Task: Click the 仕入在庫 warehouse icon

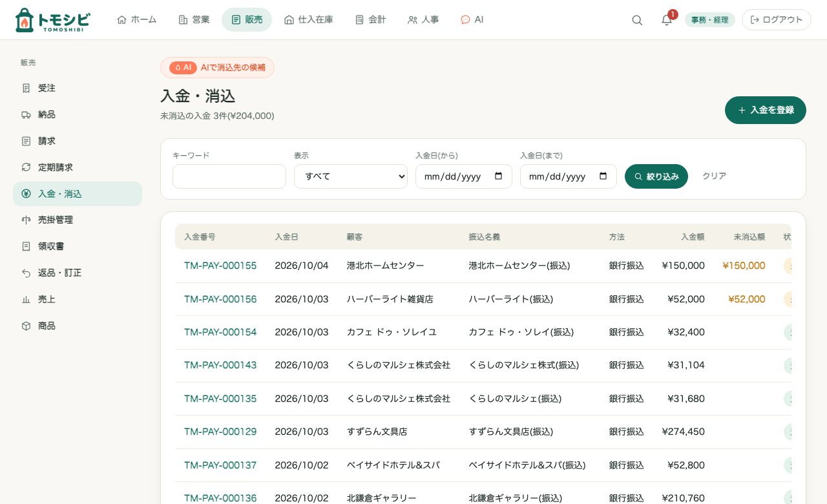Action: [289, 20]
